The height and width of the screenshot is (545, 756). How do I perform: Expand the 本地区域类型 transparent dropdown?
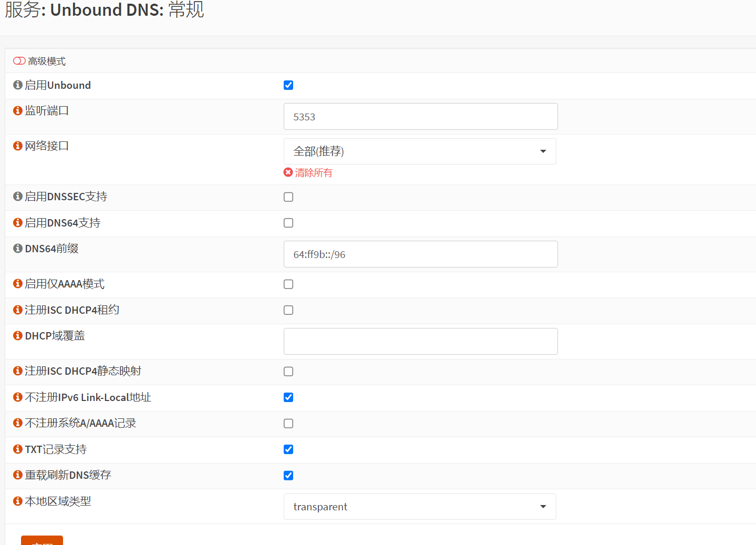pyautogui.click(x=420, y=507)
